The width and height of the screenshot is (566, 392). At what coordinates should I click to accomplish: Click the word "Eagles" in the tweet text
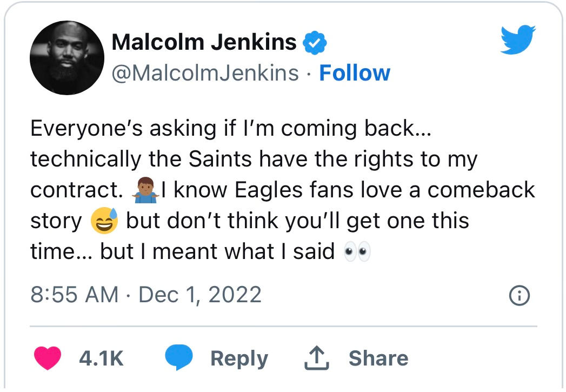(x=267, y=190)
